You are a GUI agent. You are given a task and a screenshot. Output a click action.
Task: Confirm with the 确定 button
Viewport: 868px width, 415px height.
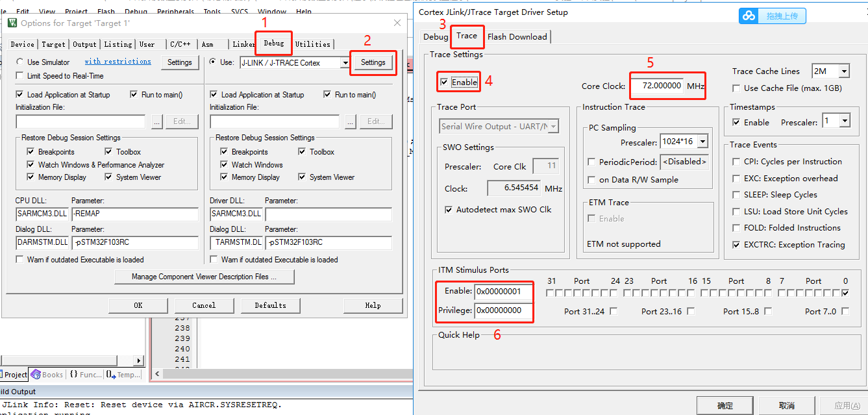725,405
